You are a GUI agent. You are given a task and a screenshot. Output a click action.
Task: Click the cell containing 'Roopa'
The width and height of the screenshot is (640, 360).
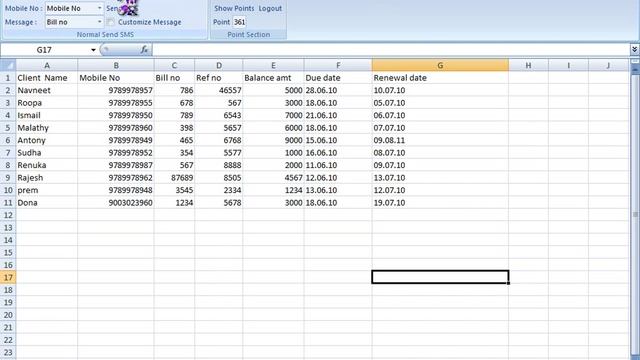[47, 103]
